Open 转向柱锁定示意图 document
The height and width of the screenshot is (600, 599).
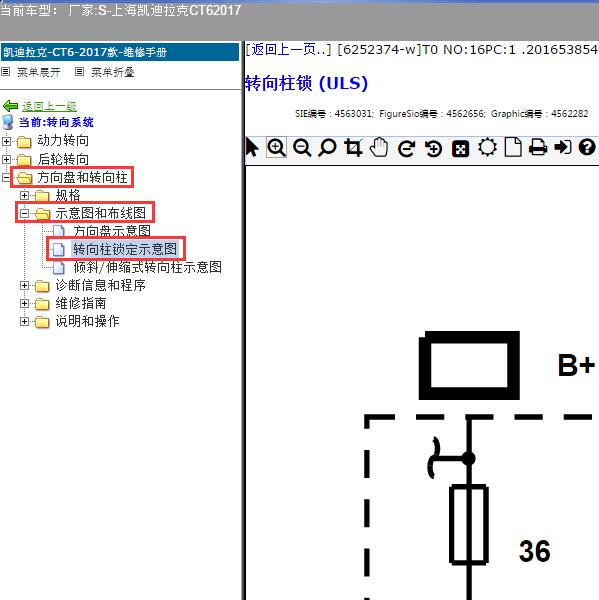[125, 249]
